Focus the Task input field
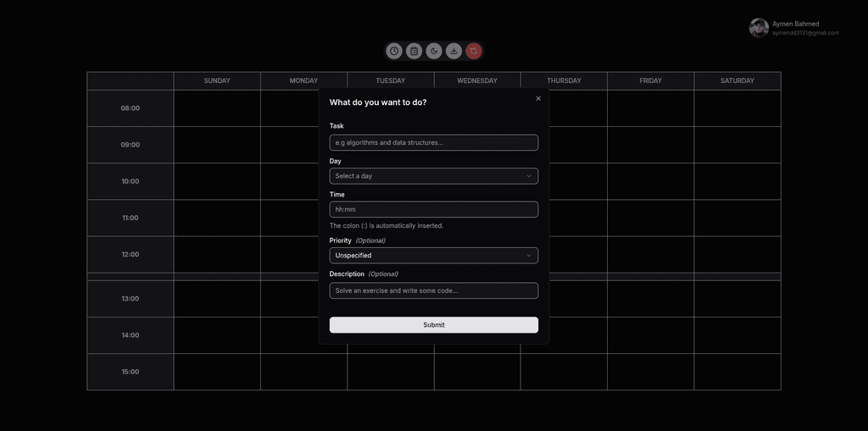868x431 pixels. (433, 143)
